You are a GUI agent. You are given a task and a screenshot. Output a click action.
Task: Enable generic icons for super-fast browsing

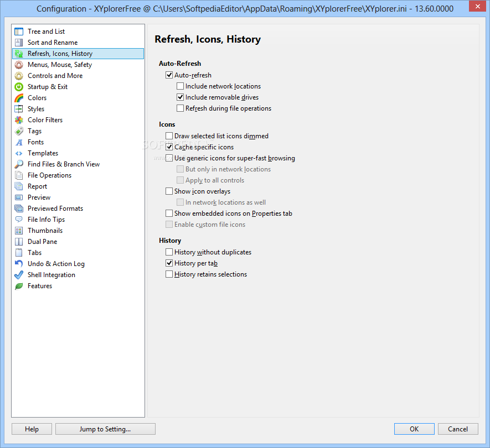point(169,158)
